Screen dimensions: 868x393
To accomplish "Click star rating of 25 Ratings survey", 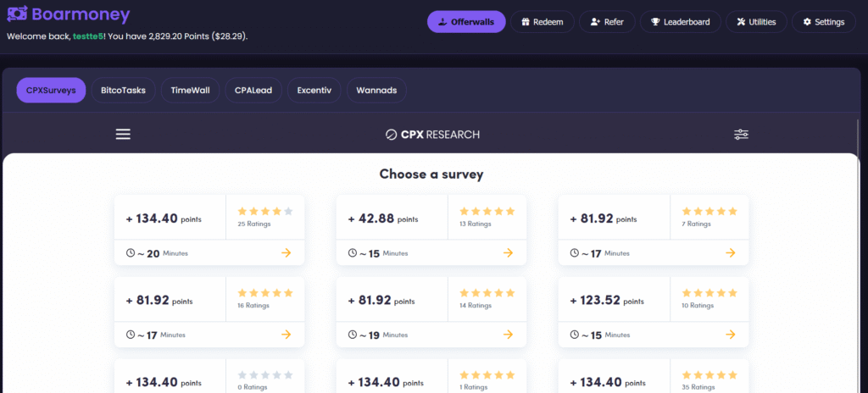I will pyautogui.click(x=265, y=211).
